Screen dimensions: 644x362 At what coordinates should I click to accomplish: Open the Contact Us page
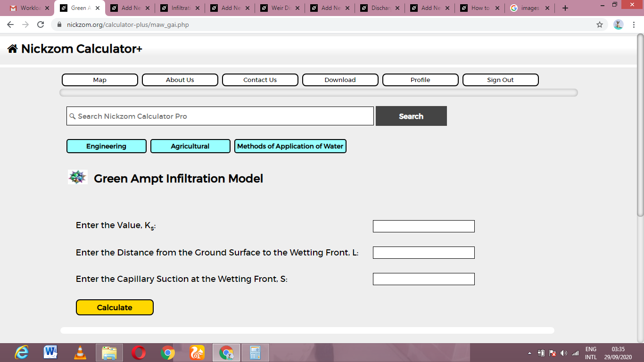coord(260,80)
